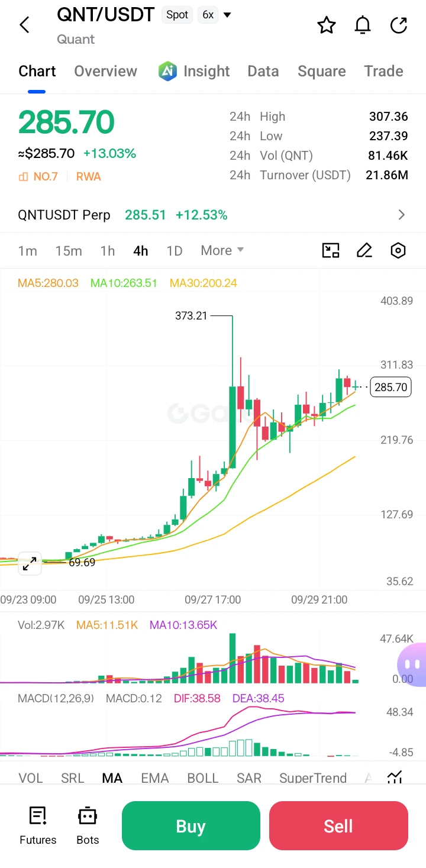The width and height of the screenshot is (426, 868).
Task: Open the Square tab
Action: pos(322,71)
